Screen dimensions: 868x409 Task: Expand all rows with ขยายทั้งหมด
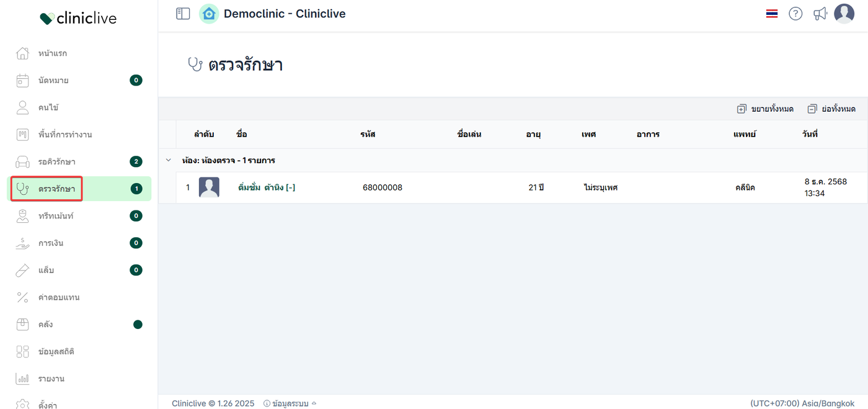click(765, 109)
